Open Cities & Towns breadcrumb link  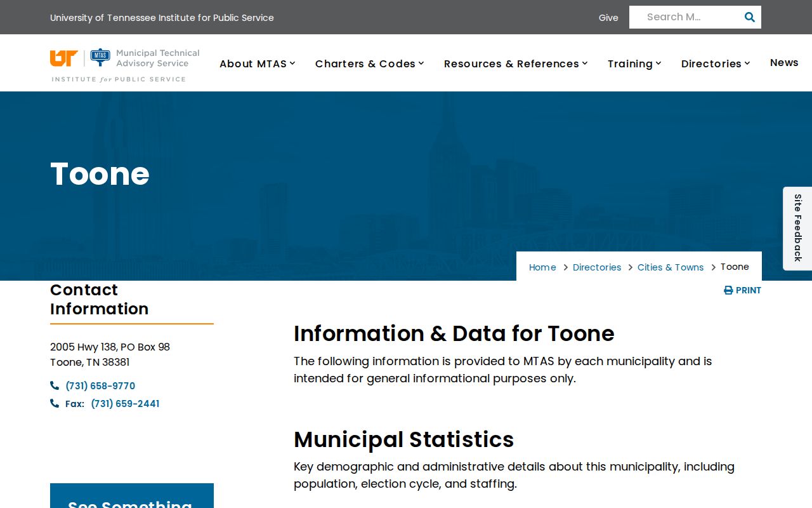671,267
